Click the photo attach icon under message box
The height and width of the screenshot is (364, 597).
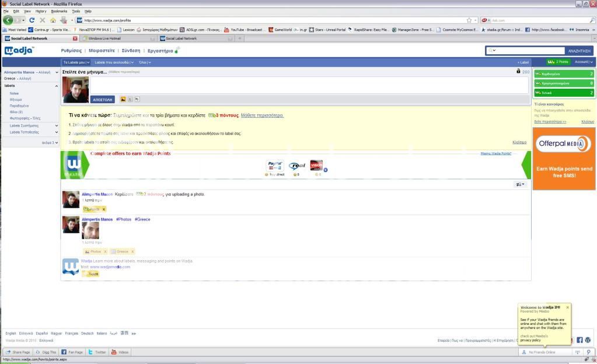point(123,99)
